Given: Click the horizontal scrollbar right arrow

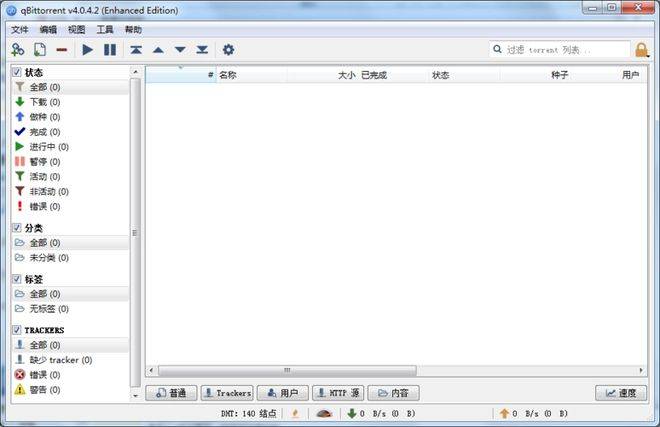Looking at the screenshot, I should pos(641,371).
